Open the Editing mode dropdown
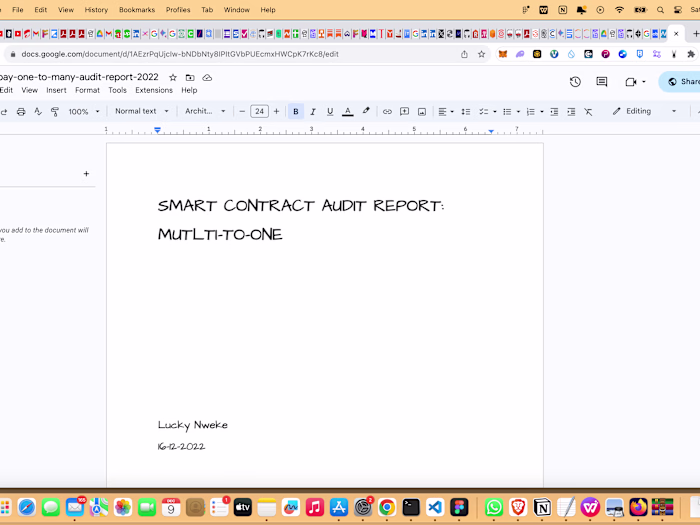Image resolution: width=700 pixels, height=525 pixels. pos(644,111)
